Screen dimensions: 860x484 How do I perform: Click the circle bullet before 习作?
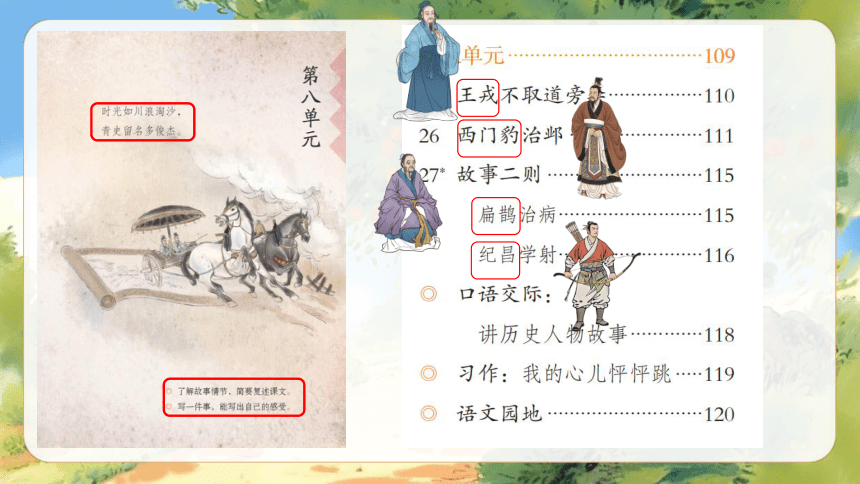point(428,374)
